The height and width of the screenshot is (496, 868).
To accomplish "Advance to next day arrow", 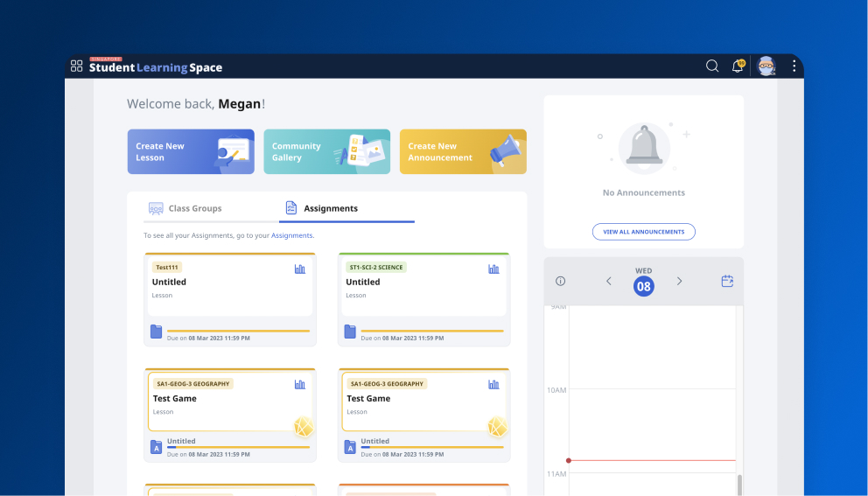I will [679, 281].
